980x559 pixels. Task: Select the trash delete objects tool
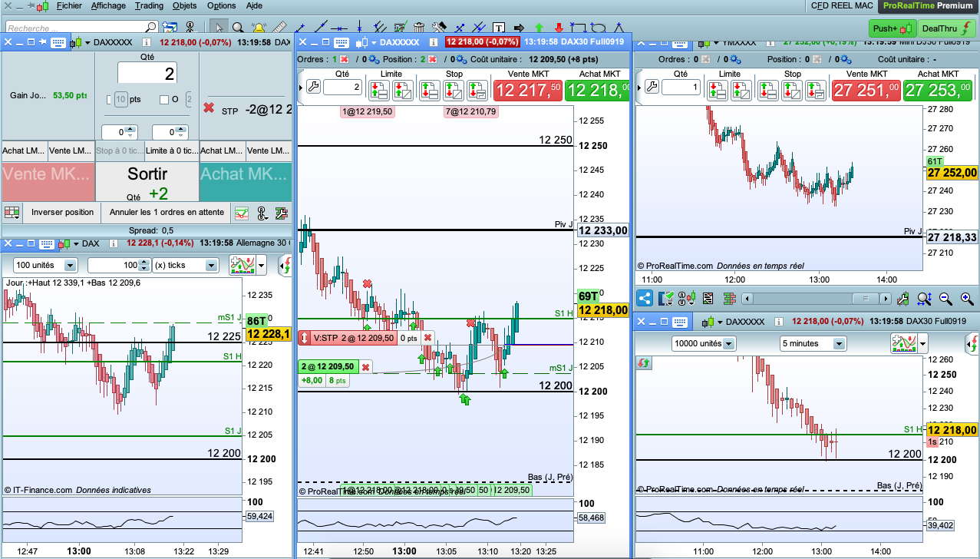(x=419, y=28)
